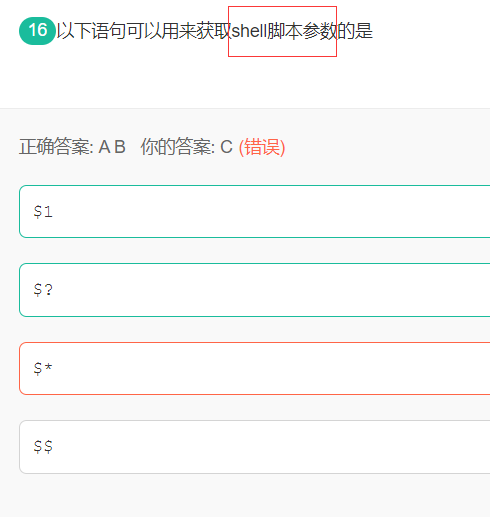Click the 正确答案 label text
This screenshot has height=517, width=490.
coord(56,146)
